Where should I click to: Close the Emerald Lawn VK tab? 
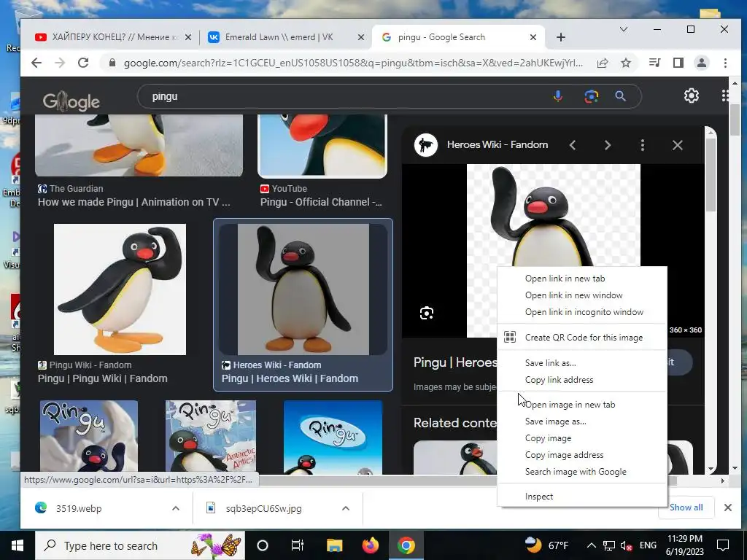coord(361,37)
